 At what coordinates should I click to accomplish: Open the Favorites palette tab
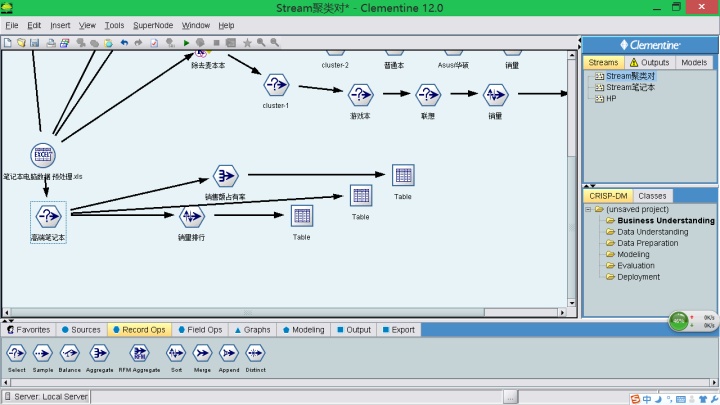pos(28,330)
